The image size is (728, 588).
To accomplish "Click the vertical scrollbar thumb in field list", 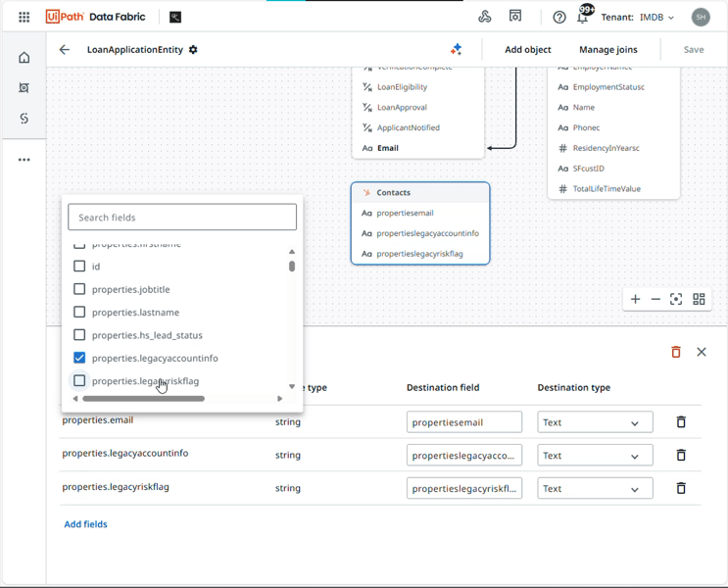I will point(292,267).
